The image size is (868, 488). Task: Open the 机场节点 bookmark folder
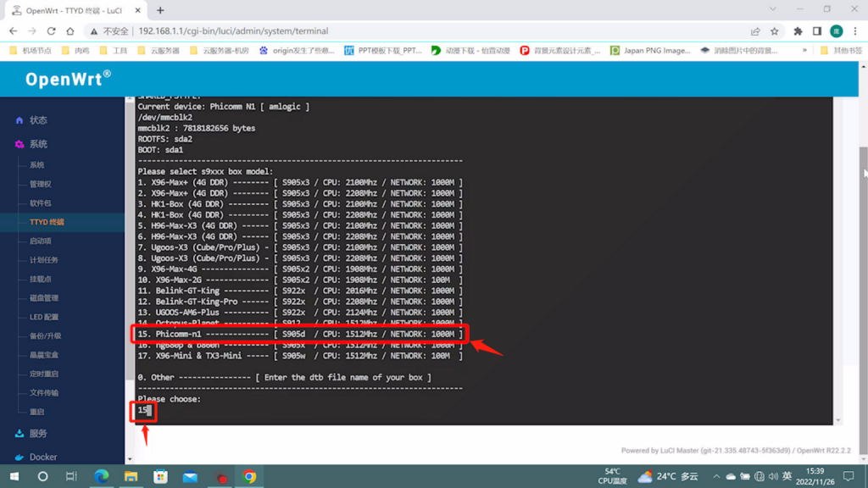pos(31,50)
